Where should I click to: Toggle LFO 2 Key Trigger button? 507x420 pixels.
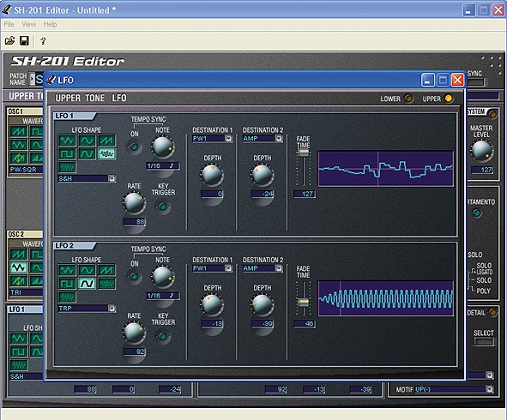163,336
